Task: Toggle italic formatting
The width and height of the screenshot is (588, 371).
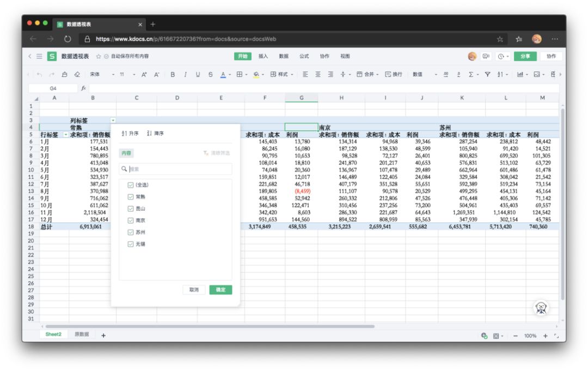Action: (185, 75)
